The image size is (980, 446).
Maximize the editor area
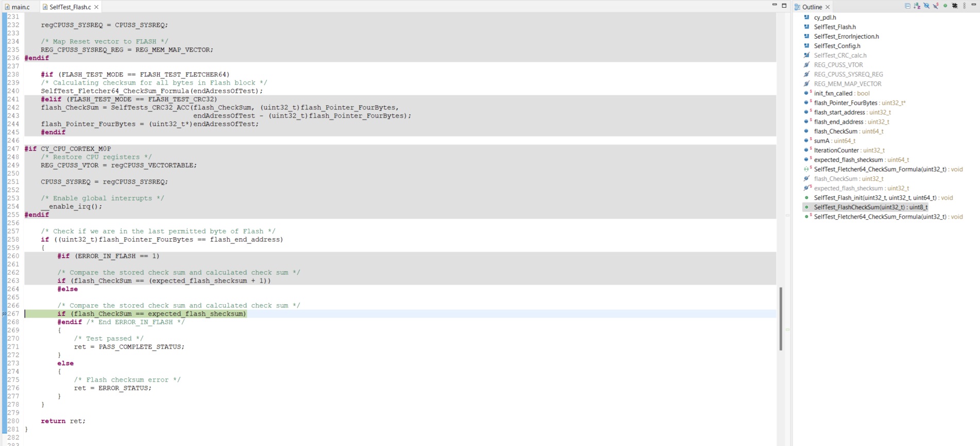784,5
